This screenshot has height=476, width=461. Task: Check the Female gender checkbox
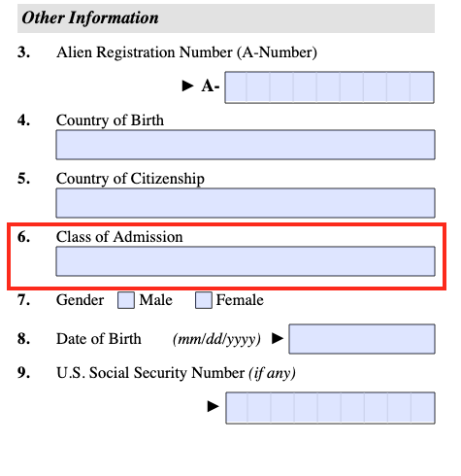coord(204,300)
